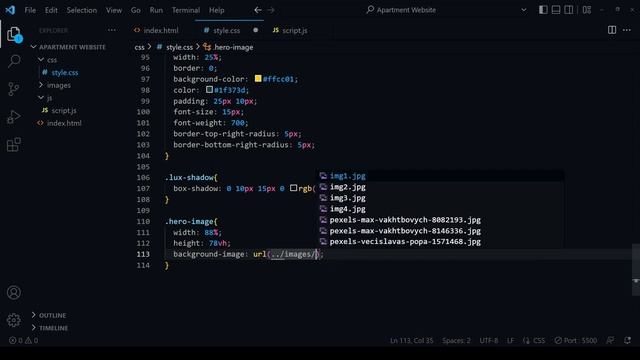Select pexels-vecislavas-popa-1571468.jpg suggestion

(x=441, y=242)
